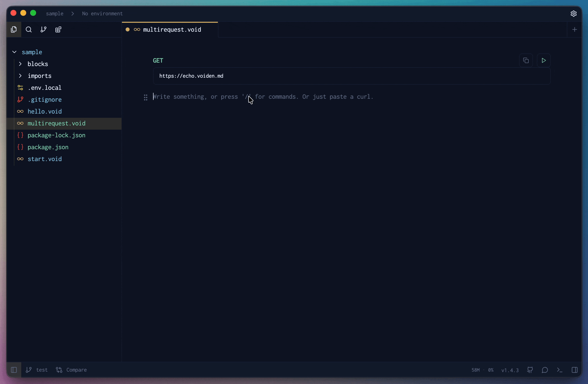
Task: Open the feedback chat bubble icon
Action: point(545,370)
